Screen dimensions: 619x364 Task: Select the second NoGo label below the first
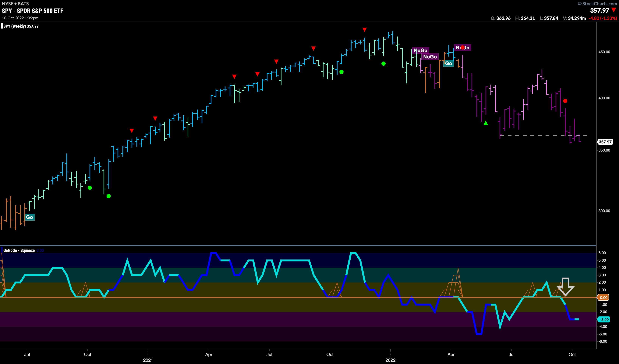click(x=430, y=57)
